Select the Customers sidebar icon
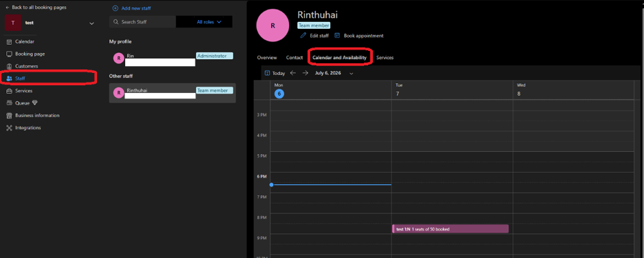This screenshot has width=644, height=258. point(9,66)
